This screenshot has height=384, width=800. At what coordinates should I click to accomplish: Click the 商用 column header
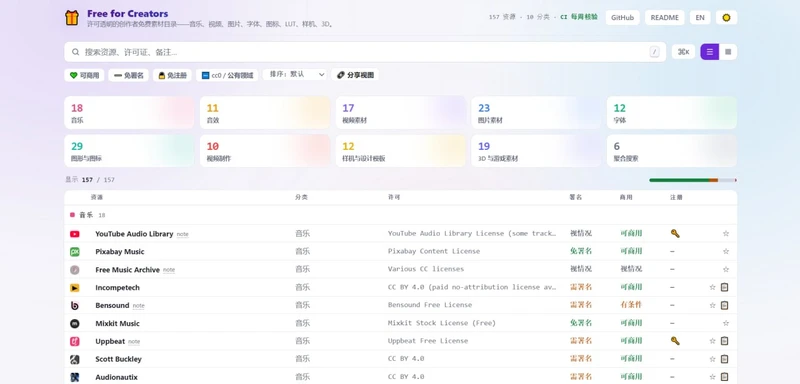click(x=626, y=197)
